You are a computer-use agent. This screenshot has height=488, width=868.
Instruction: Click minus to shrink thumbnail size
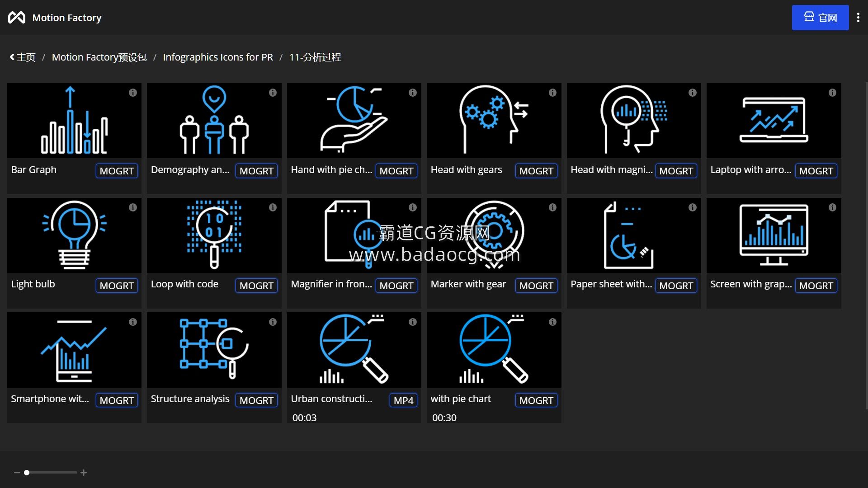(x=17, y=473)
